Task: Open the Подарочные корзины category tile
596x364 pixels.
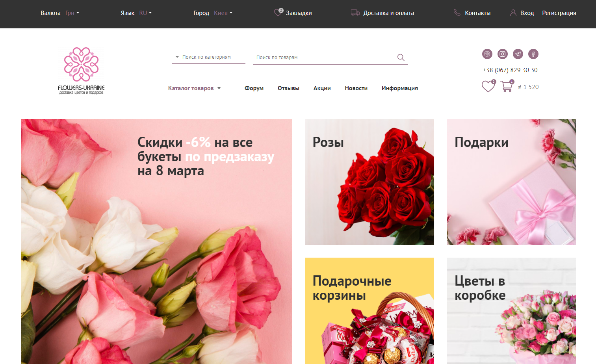Action: coord(369,311)
